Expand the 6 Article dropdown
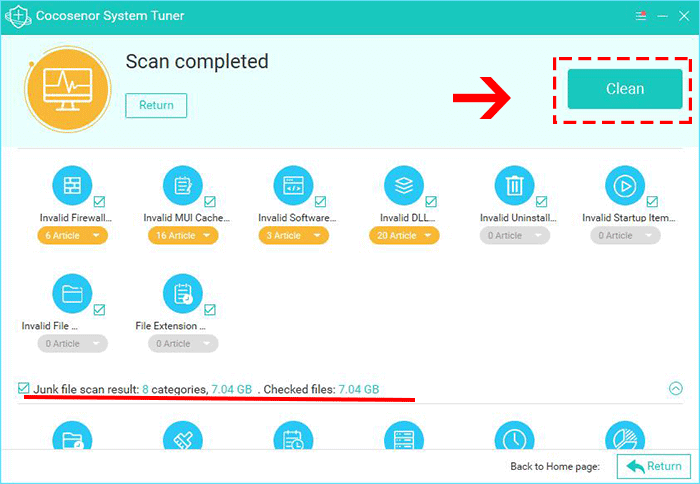 [x=72, y=235]
